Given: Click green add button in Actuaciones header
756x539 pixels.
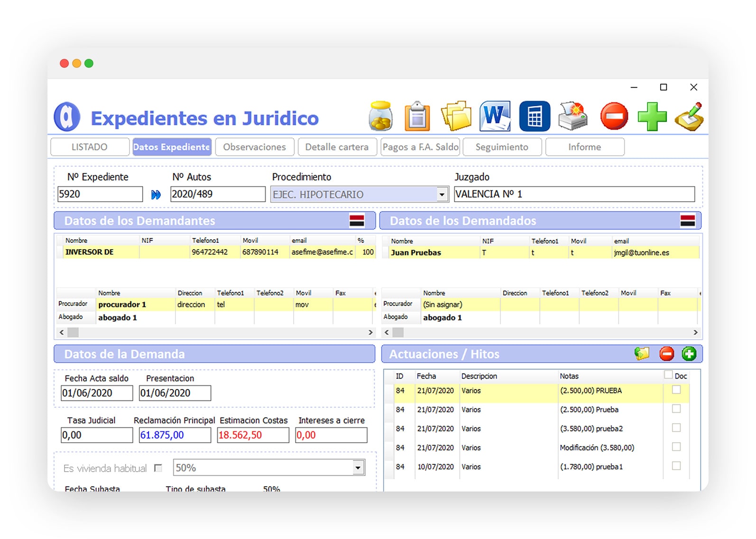Looking at the screenshot, I should (x=689, y=353).
